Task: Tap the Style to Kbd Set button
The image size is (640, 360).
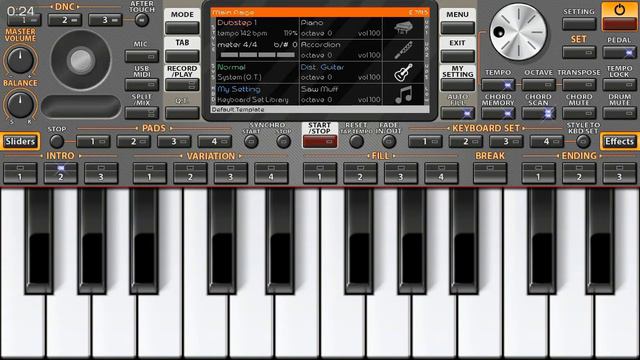Action: click(x=583, y=142)
